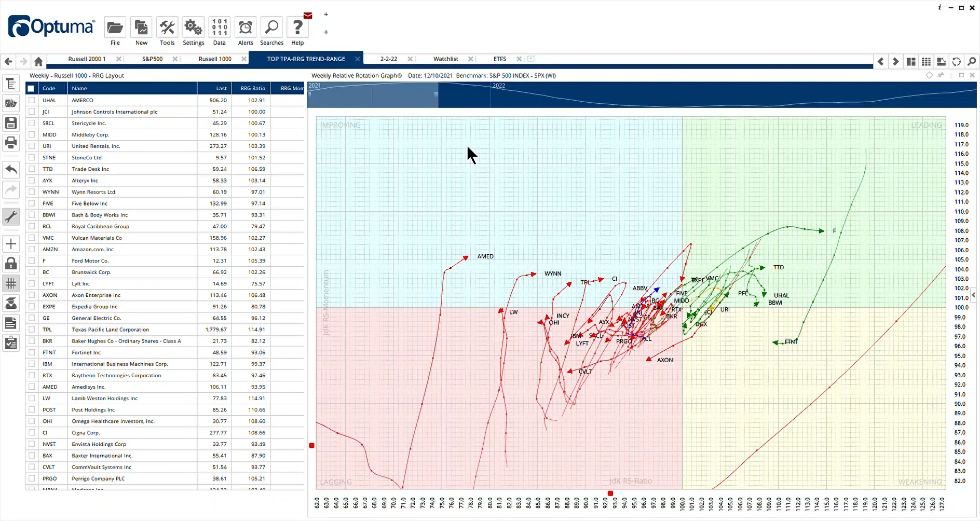The image size is (980, 521).
Task: Click the Last column header to sort
Action: [x=215, y=88]
